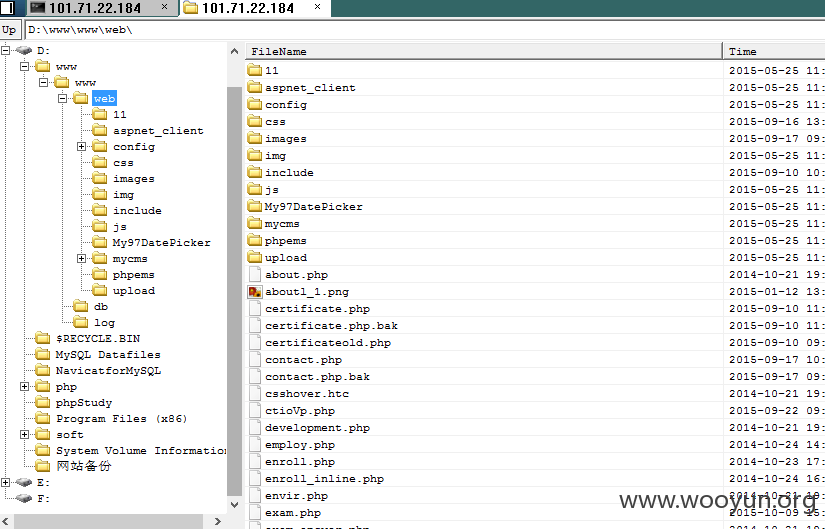Image resolution: width=825 pixels, height=529 pixels.
Task: Expand the soft folder in tree
Action: coord(24,434)
